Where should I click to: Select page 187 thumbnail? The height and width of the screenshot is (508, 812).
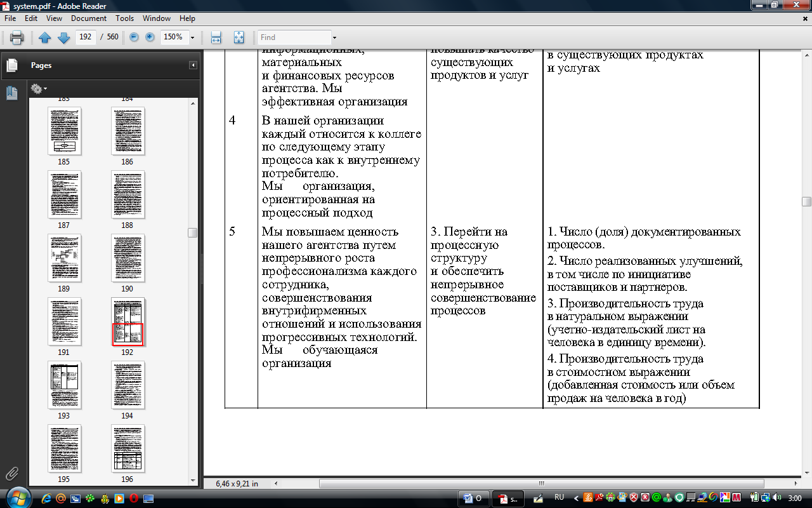click(x=64, y=195)
